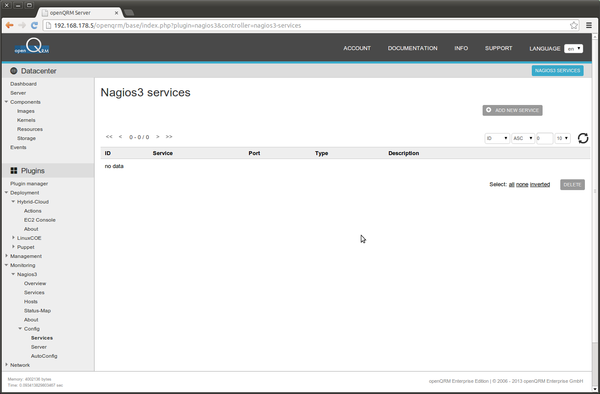Bookmark the page with the star icon
600x394 pixels.
click(574, 25)
